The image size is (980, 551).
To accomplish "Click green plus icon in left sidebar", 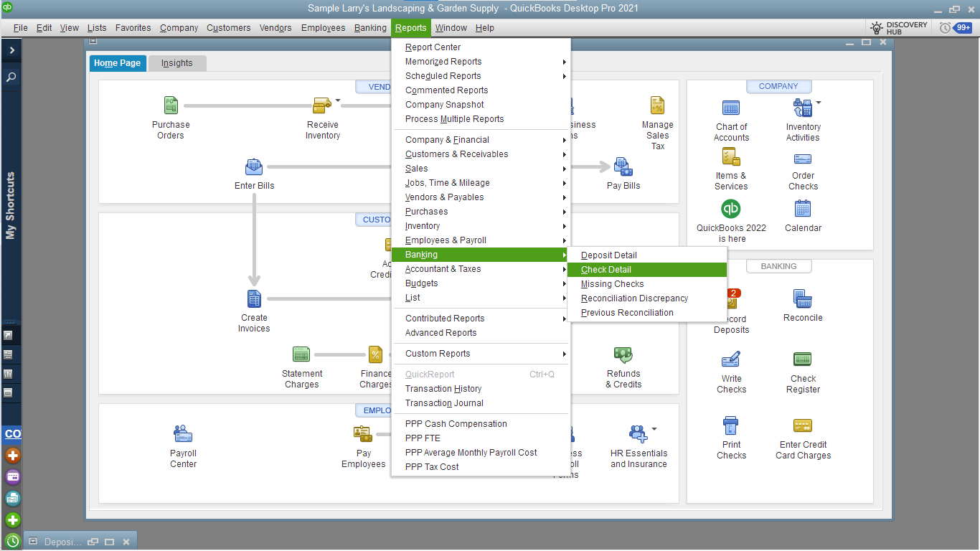I will (x=13, y=520).
